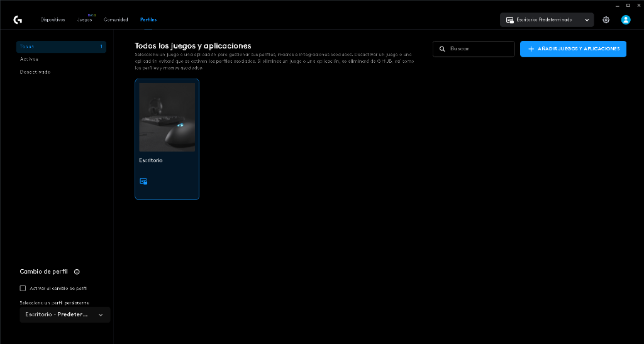This screenshot has width=644, height=344.
Task: Select the Perfiles tab
Action: pos(148,19)
